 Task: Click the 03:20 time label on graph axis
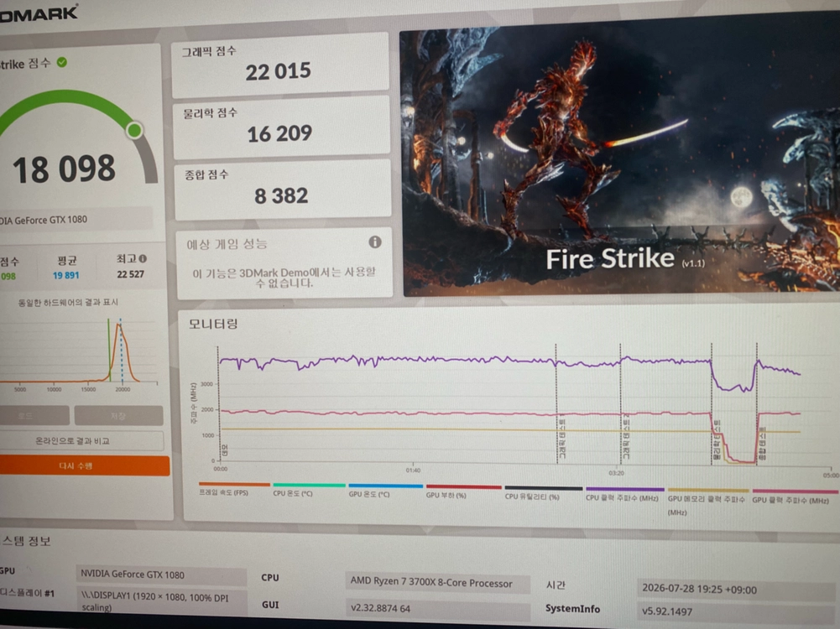click(x=616, y=473)
